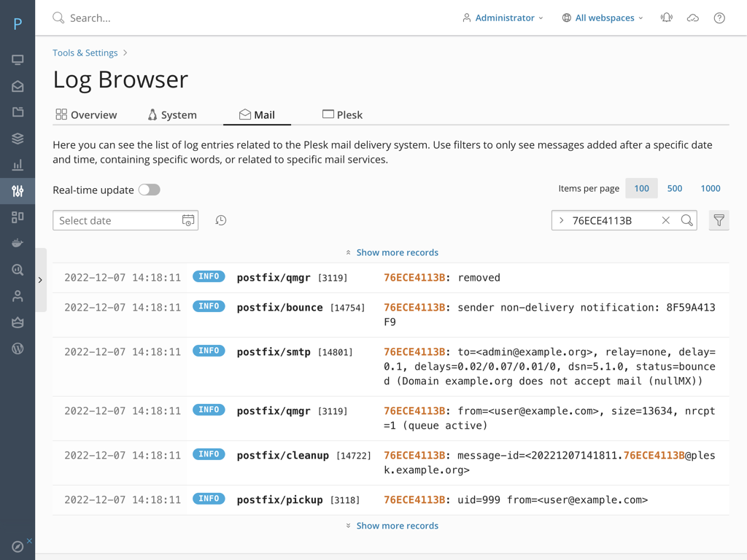This screenshot has width=747, height=560.
Task: Click the Select date input field
Action: pos(125,220)
